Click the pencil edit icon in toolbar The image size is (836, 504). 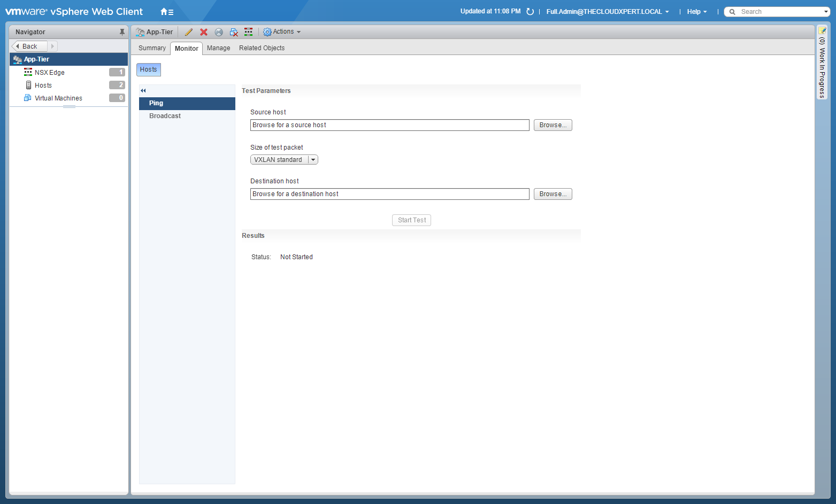pos(188,32)
